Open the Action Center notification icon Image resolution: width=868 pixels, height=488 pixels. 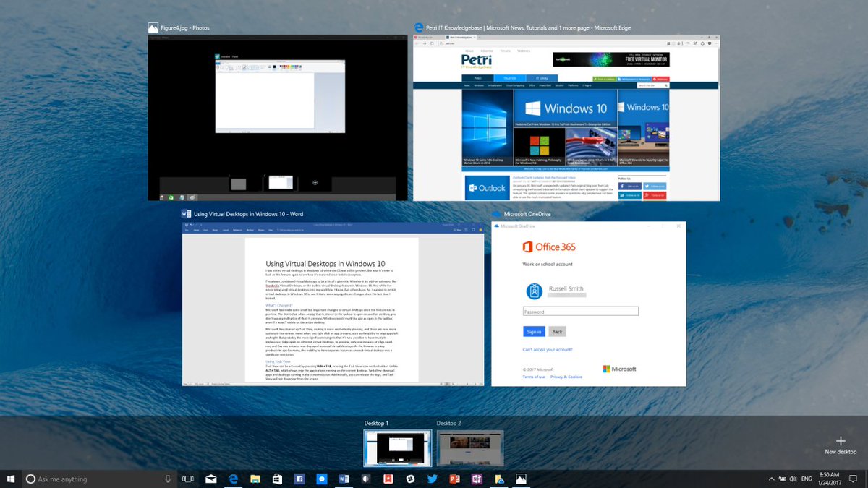click(854, 479)
